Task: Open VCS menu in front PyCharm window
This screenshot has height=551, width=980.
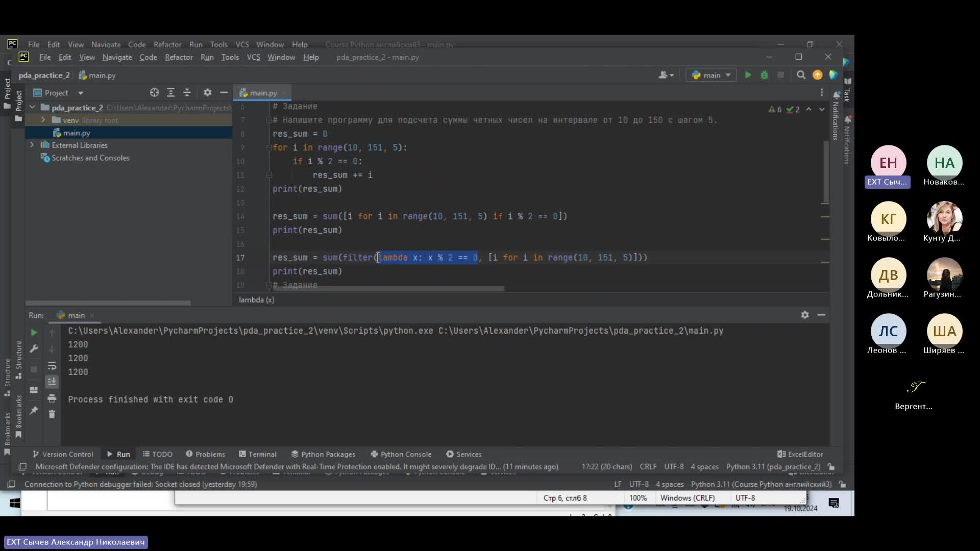Action: [x=254, y=57]
